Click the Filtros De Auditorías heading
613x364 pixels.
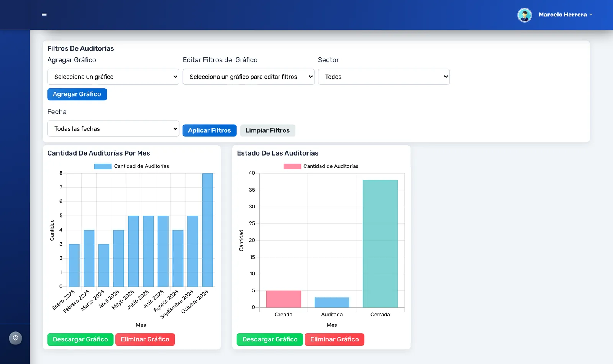[80, 48]
